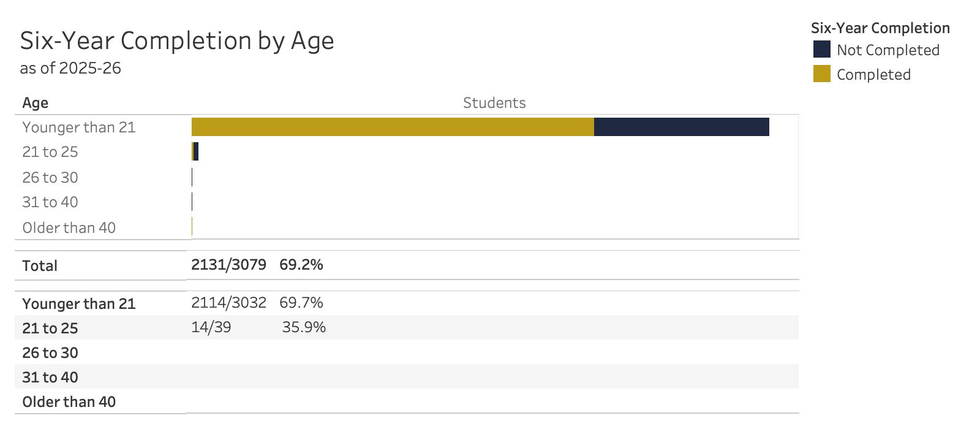This screenshot has height=429, width=980.
Task: Click the Six-Year Completion by Age title
Action: [177, 40]
